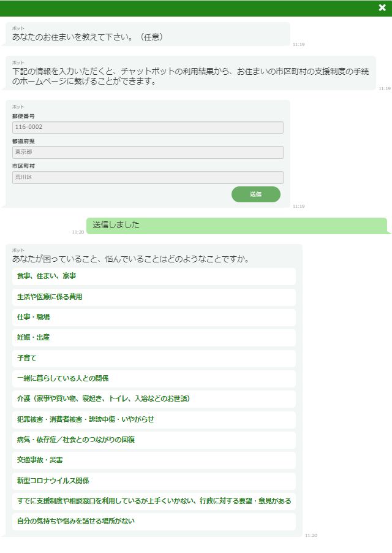The image size is (392, 553).
Task: Choose the 介護 care option
Action: [x=154, y=399]
